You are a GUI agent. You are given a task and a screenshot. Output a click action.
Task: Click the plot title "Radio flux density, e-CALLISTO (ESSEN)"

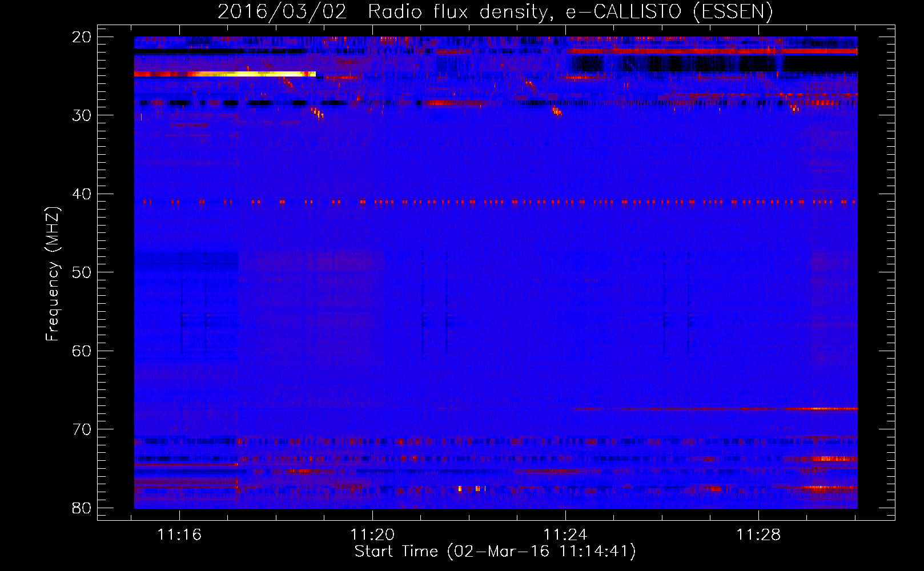click(x=570, y=11)
